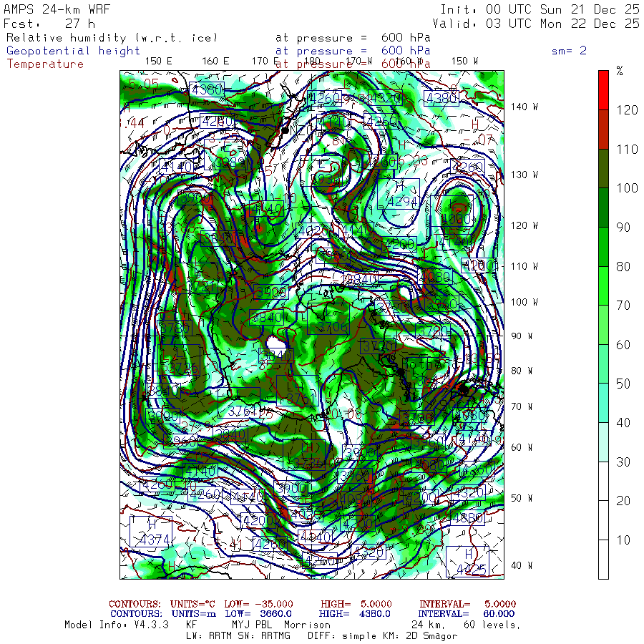
Task: Click the 100 W label on right axis
Action: (x=524, y=302)
